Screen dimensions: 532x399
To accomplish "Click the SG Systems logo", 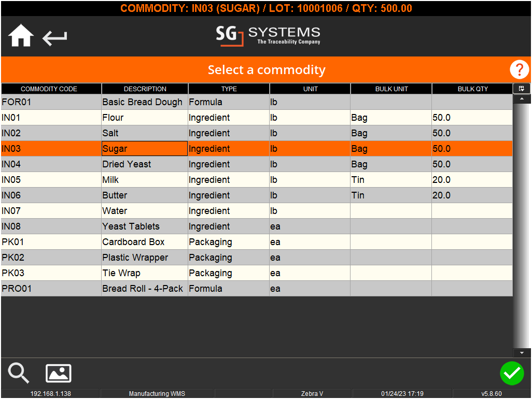I will point(268,36).
